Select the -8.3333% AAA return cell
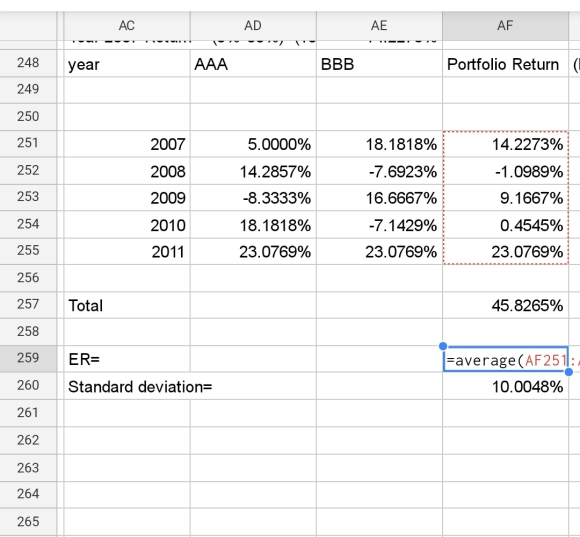The height and width of the screenshot is (537, 580). (253, 198)
